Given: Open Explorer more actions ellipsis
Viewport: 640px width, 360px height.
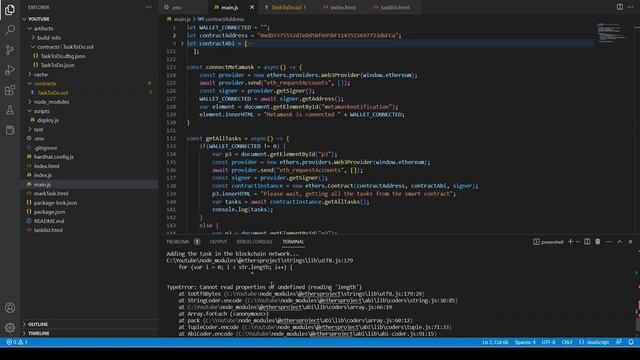Looking at the screenshot, I should click(149, 7).
